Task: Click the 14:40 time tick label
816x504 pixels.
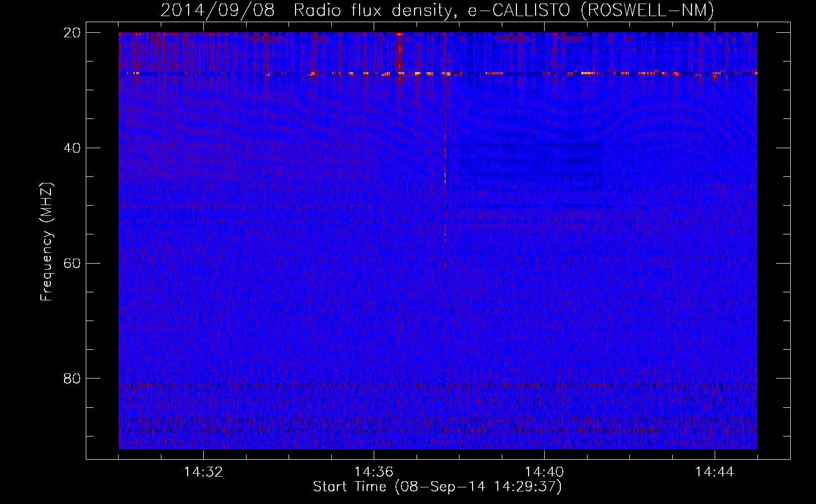Action: [x=544, y=472]
